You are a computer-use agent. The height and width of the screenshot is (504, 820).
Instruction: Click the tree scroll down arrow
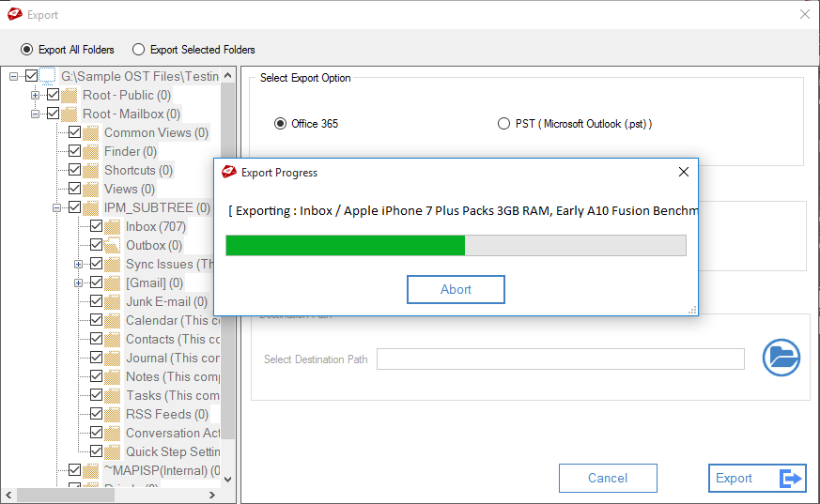[x=228, y=479]
